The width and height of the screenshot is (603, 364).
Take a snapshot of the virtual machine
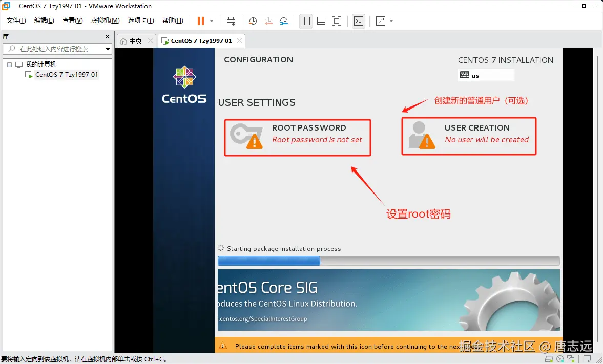pyautogui.click(x=253, y=21)
